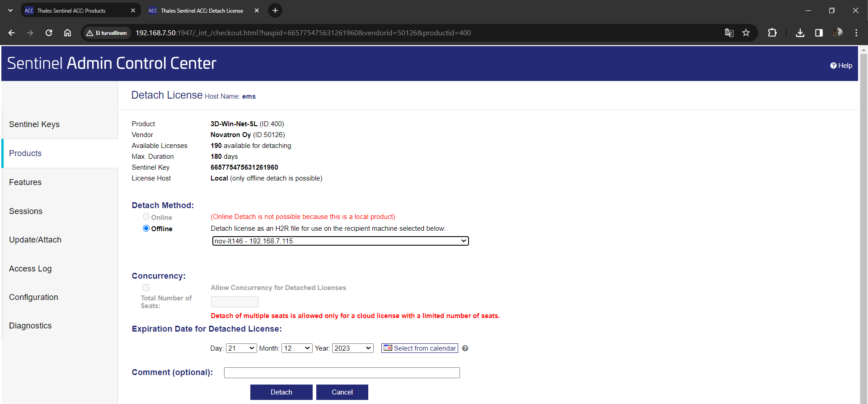Click the Comment (optional) text field
The height and width of the screenshot is (404, 868).
pos(342,373)
